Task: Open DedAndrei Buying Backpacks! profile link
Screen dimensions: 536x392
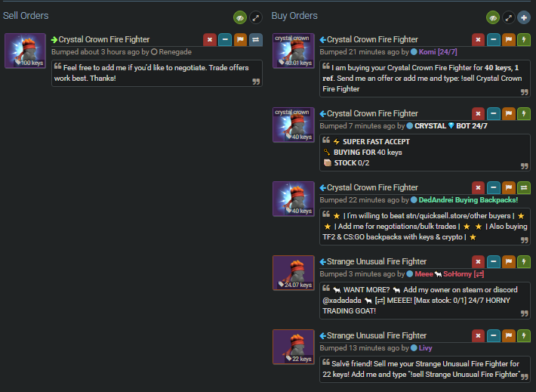Action: click(468, 199)
